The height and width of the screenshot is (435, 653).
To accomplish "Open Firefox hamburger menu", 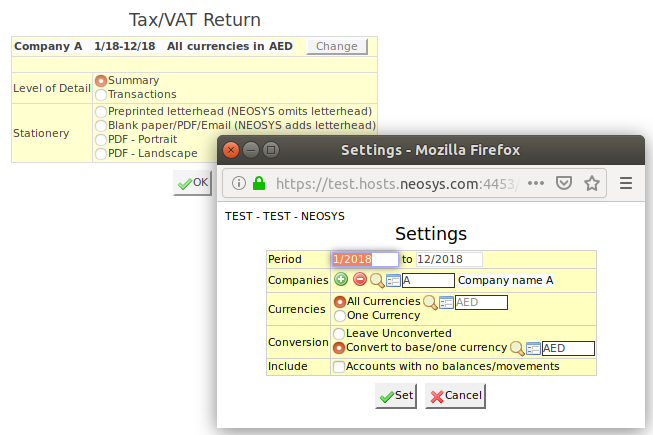I will [626, 183].
